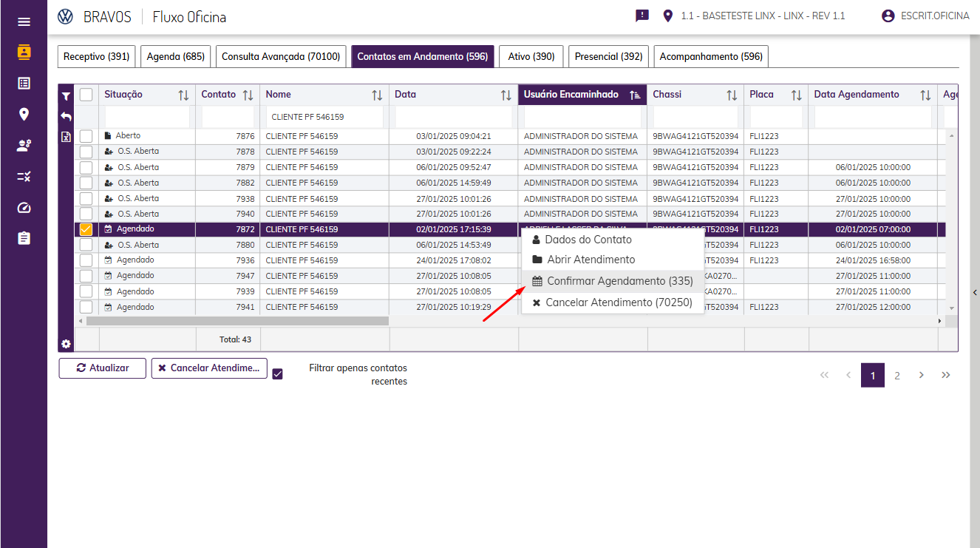The width and height of the screenshot is (980, 548).
Task: Open the list view icon in the sidebar
Action: click(x=24, y=84)
